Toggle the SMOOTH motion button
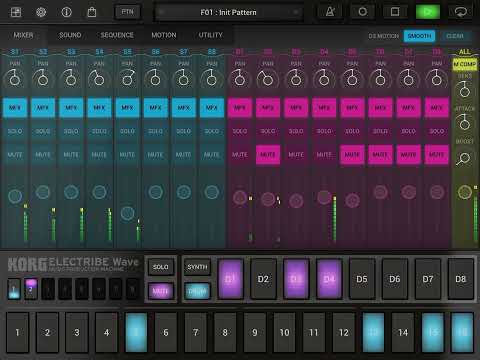 [x=419, y=36]
